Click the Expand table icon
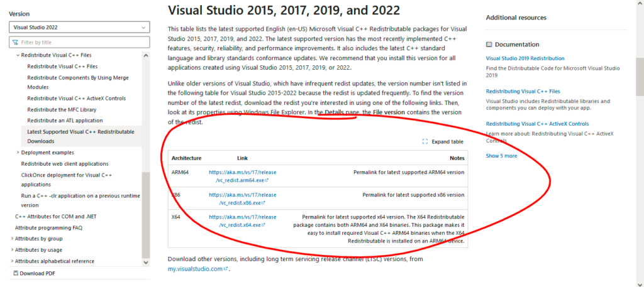The image size is (644, 287). (425, 142)
